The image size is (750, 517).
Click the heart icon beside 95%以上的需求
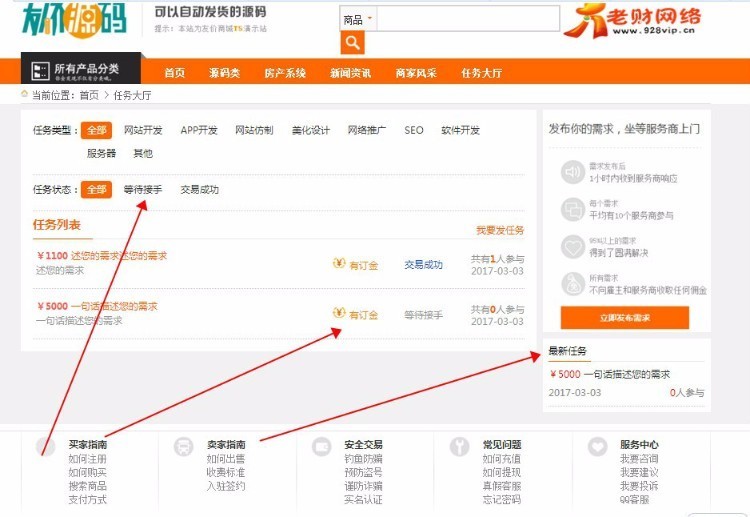[x=573, y=247]
